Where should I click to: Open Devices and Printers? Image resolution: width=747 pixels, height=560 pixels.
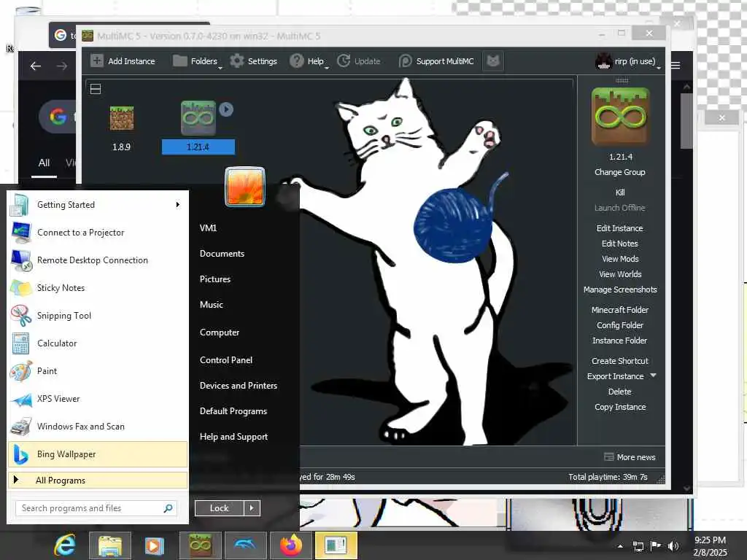[x=239, y=385]
